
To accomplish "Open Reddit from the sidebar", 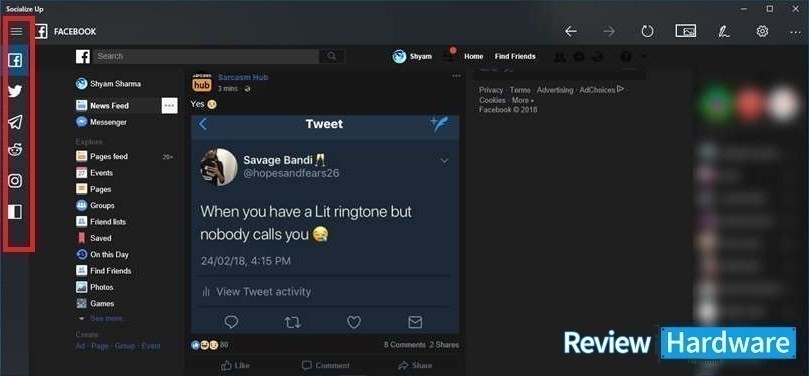I will 15,151.
